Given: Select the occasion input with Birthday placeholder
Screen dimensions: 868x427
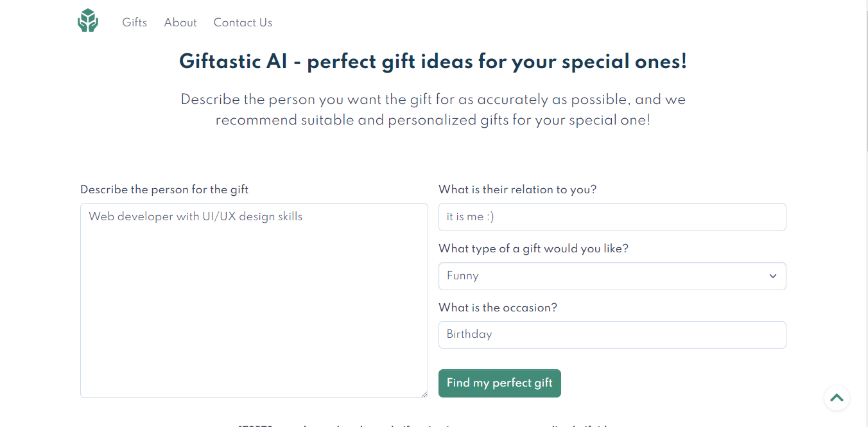Looking at the screenshot, I should click(x=612, y=335).
